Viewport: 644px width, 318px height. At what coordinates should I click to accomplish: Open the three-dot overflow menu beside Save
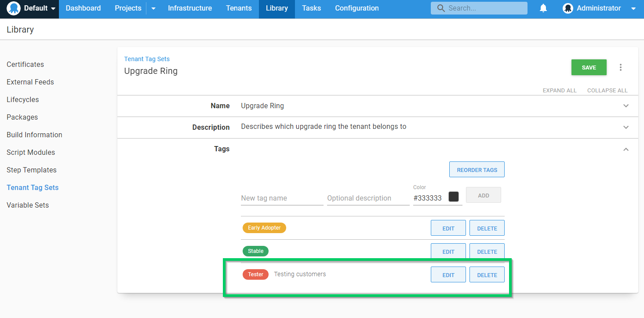621,67
